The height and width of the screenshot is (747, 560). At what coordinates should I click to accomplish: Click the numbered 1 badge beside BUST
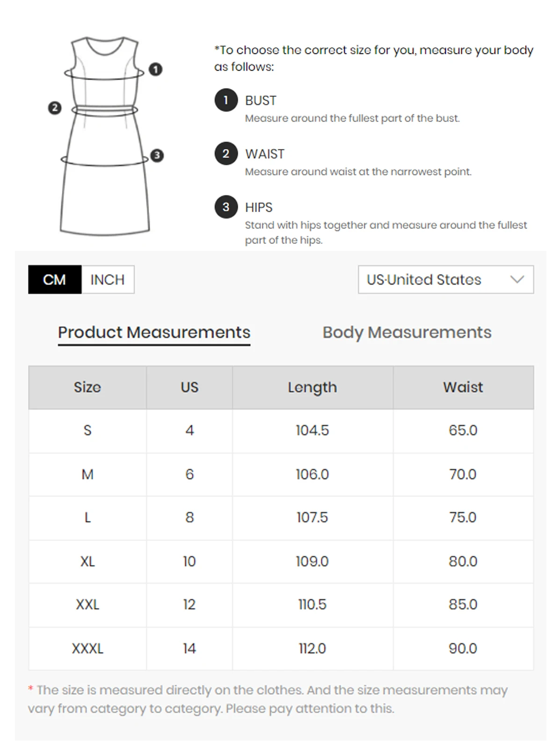226,100
